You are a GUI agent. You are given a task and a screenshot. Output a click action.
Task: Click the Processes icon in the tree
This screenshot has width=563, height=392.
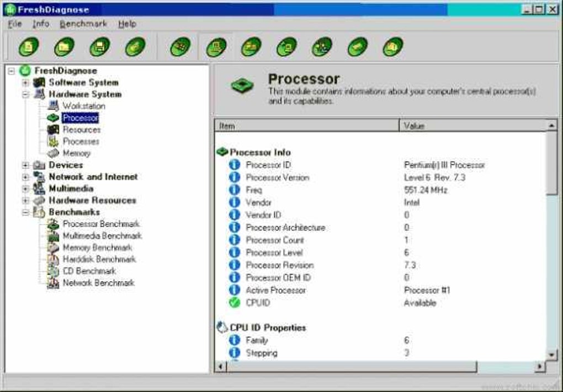tap(53, 141)
